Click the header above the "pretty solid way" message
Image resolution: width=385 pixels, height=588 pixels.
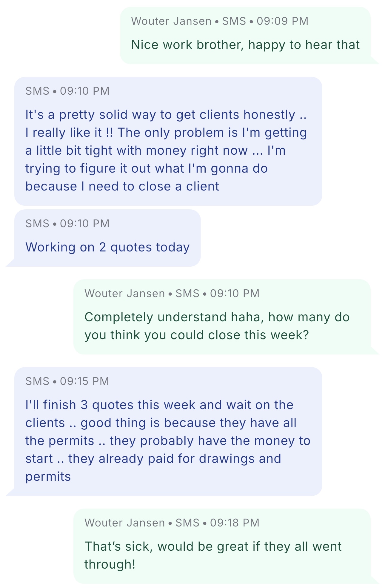(x=67, y=91)
